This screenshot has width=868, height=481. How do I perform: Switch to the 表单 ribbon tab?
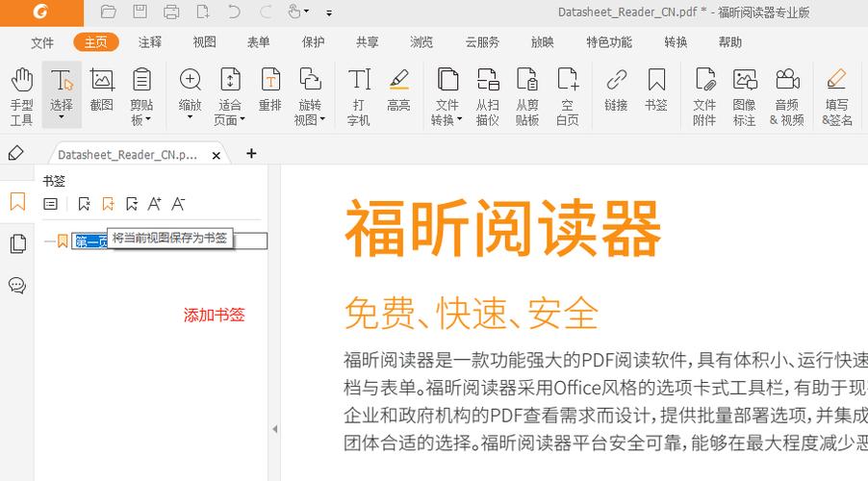point(259,42)
